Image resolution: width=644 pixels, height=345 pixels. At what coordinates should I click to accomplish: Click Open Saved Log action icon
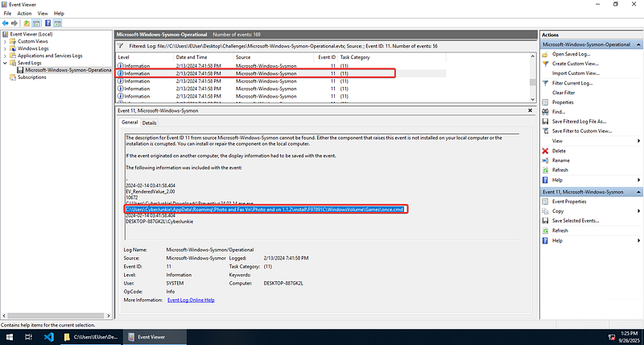coord(545,54)
